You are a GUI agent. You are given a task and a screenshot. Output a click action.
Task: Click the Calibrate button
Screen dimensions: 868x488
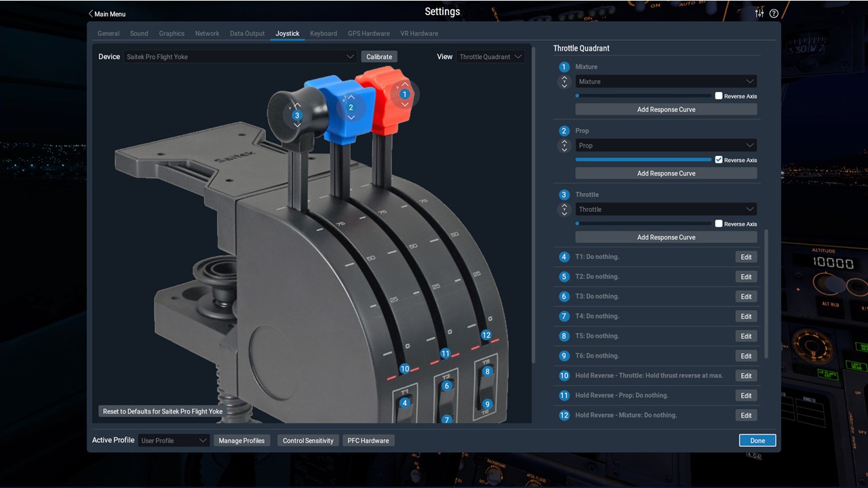[x=379, y=57]
